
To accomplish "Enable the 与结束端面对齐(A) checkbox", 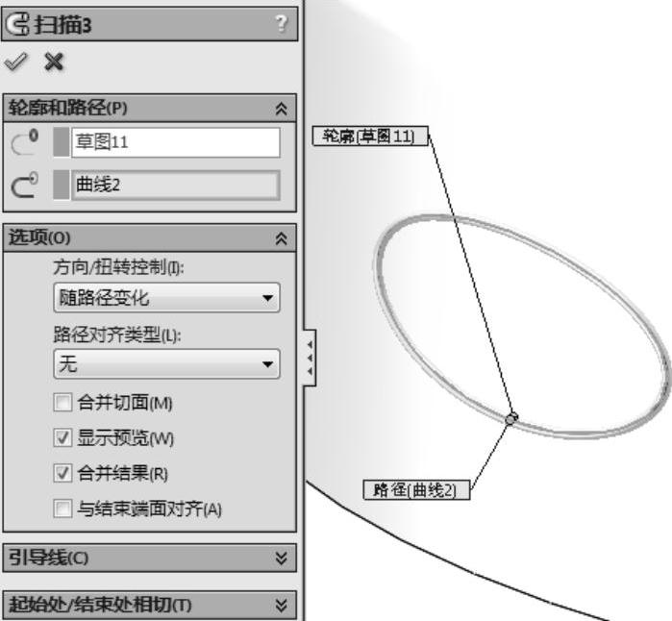I will click(62, 509).
